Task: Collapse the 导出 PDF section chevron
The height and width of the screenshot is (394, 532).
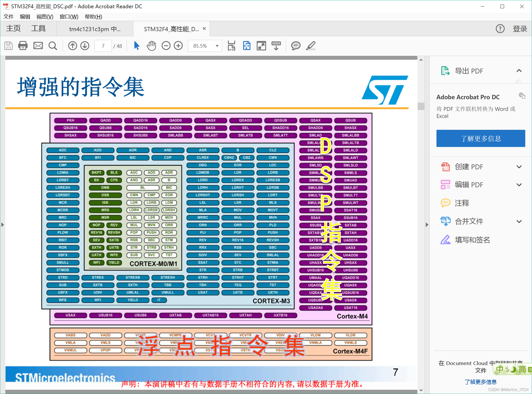Action: 519,71
